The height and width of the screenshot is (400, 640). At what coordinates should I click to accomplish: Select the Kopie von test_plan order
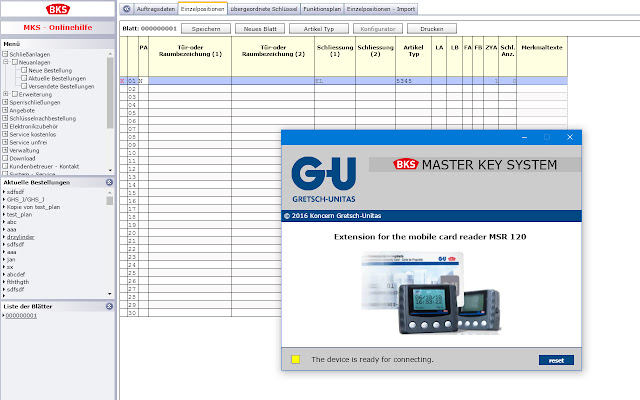(x=33, y=207)
